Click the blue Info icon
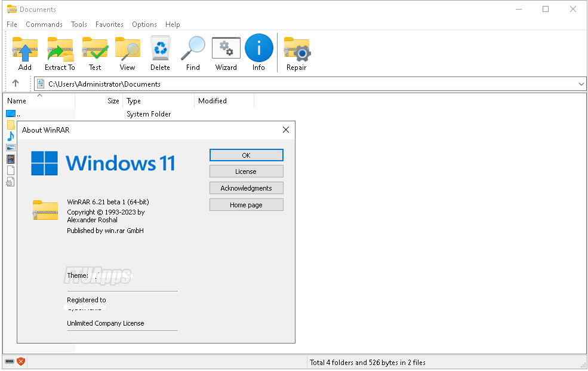The image size is (588, 371). point(258,48)
